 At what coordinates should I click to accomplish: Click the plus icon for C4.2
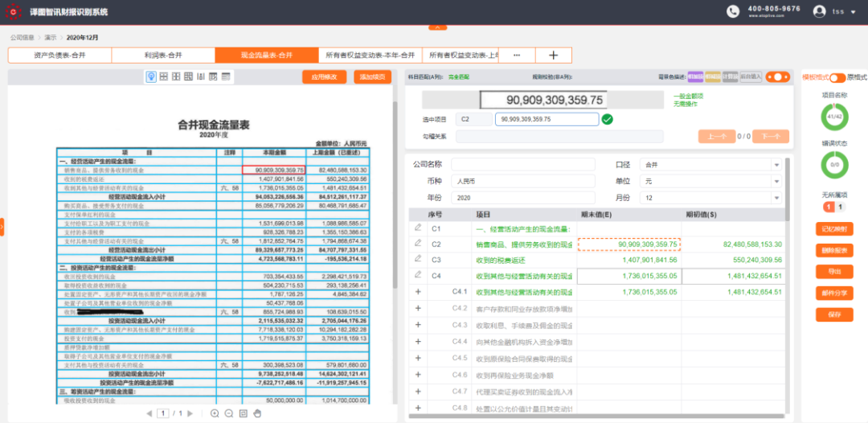(418, 308)
